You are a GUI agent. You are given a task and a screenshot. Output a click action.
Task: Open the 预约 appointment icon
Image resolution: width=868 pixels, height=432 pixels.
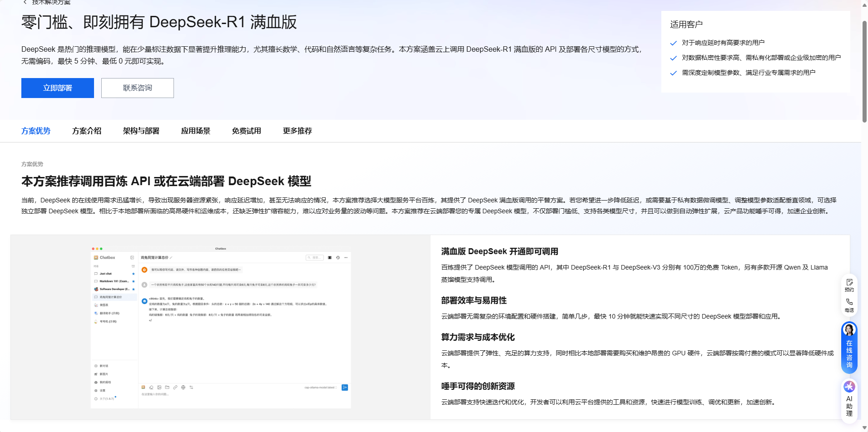(849, 285)
